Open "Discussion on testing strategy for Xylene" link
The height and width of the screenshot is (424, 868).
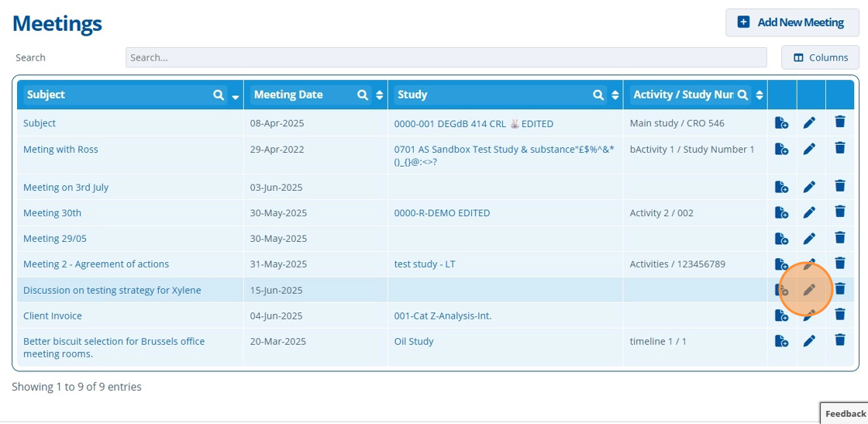point(112,290)
